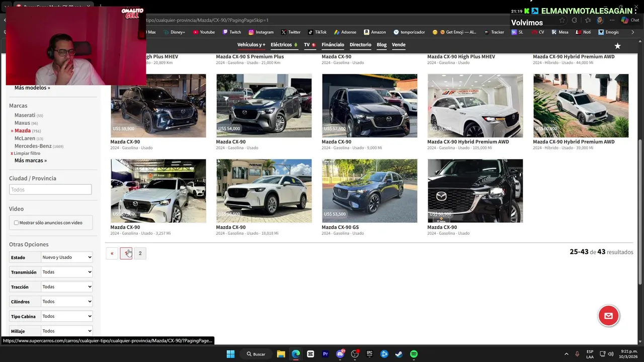Go to results page 2

[x=140, y=253]
